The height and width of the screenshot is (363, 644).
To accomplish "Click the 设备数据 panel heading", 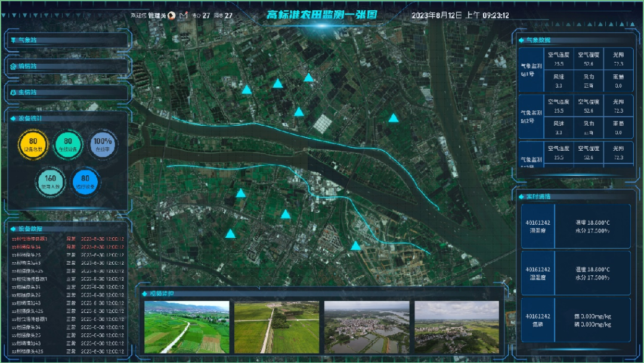I will click(x=30, y=229).
